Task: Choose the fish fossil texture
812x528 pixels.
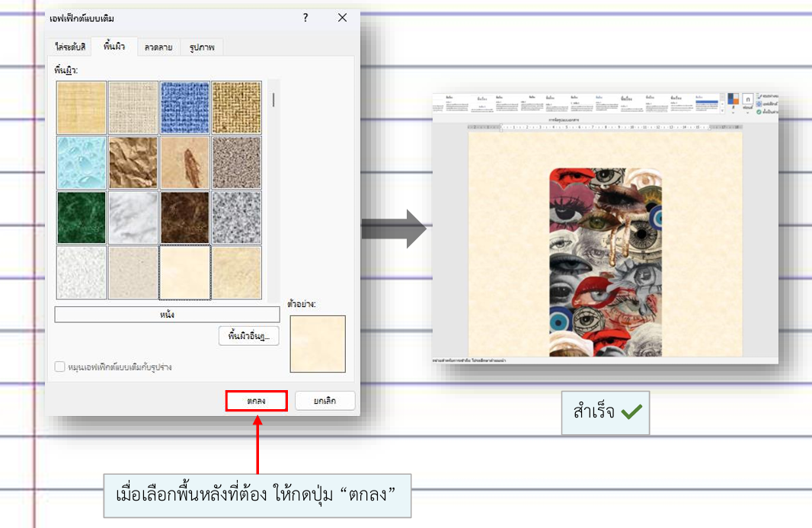Action: coord(184,162)
